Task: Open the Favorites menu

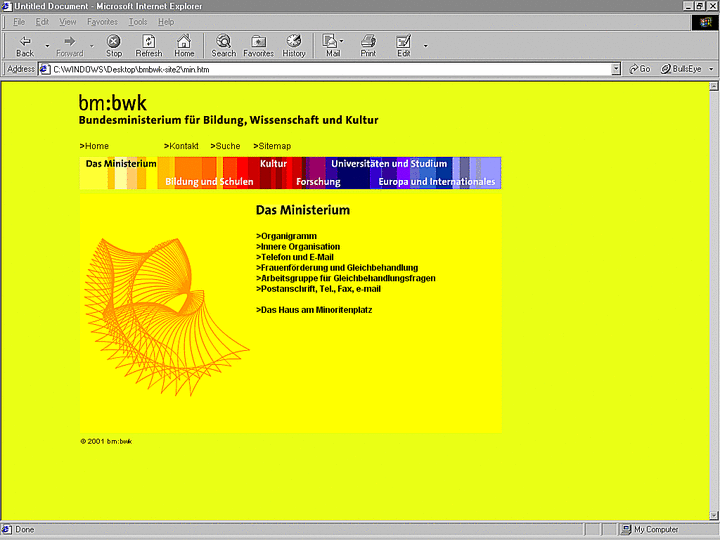Action: tap(102, 22)
